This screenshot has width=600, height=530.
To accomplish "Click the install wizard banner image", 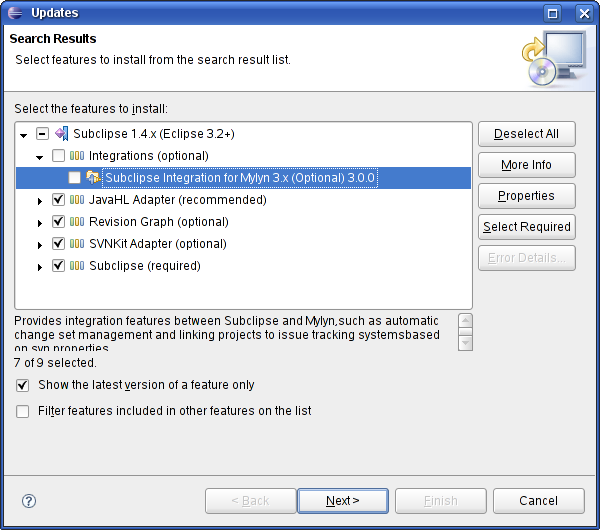I will coord(554,58).
